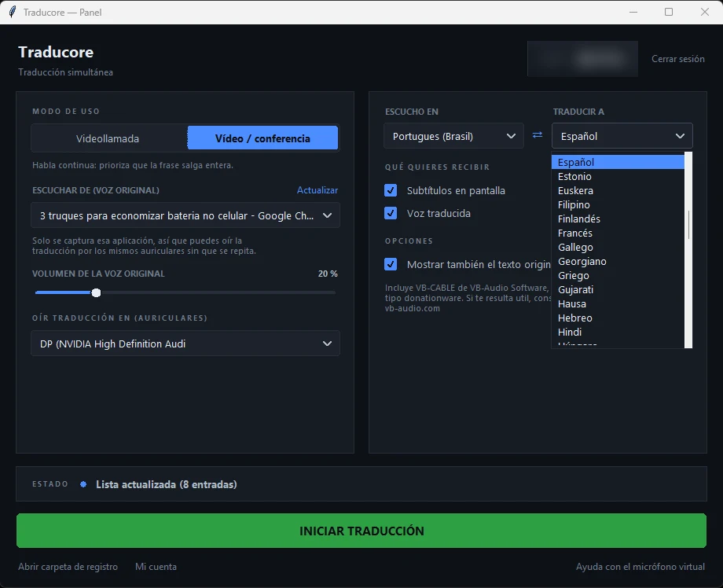Minimize the Traducore window
Viewport: 723px width, 588px height.
(x=633, y=12)
